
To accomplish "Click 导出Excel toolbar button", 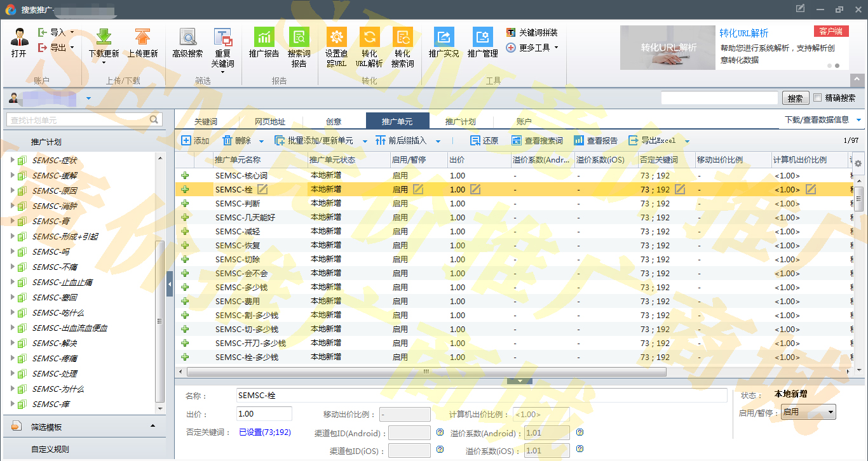I will coord(652,141).
